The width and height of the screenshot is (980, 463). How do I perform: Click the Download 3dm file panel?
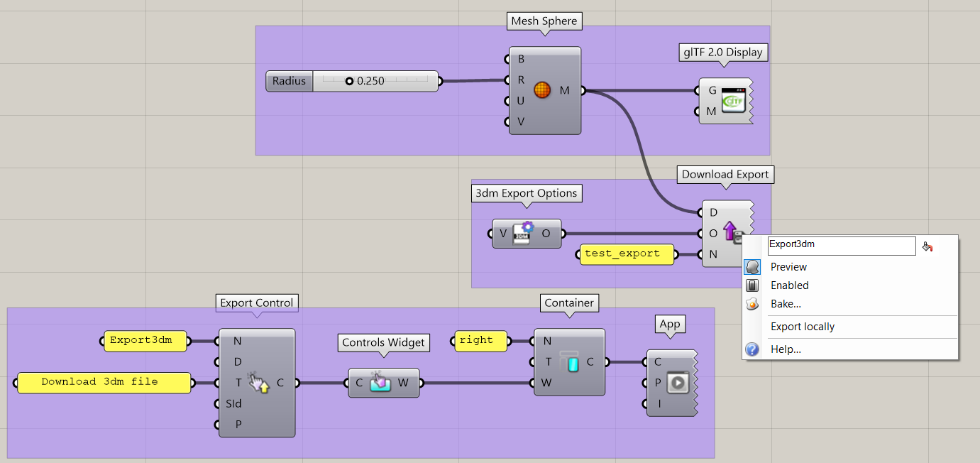(x=104, y=383)
